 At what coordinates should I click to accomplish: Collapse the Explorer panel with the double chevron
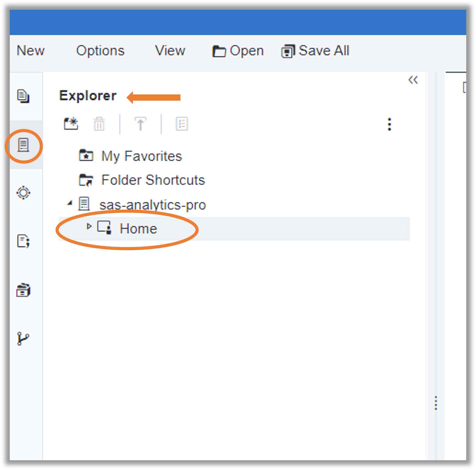click(413, 79)
